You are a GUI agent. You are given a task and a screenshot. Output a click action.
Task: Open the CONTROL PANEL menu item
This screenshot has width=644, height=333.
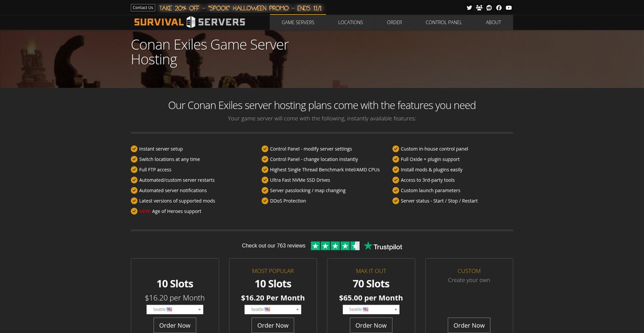444,23
